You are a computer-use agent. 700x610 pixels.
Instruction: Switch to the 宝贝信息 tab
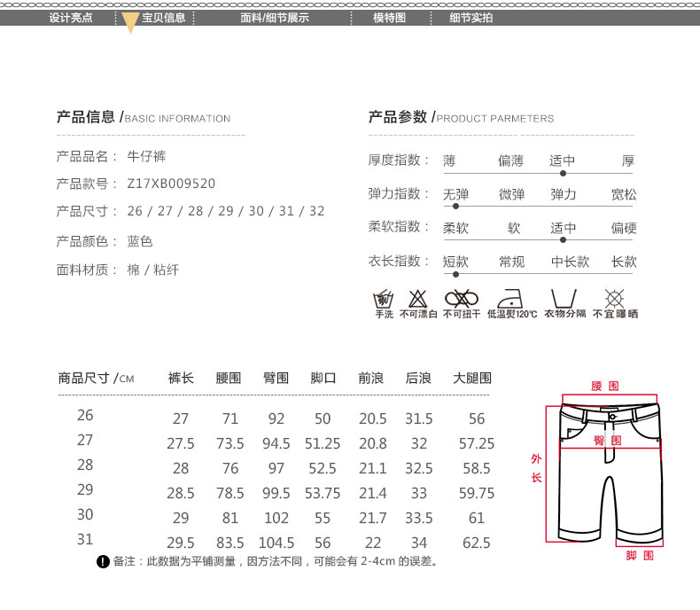[164, 18]
